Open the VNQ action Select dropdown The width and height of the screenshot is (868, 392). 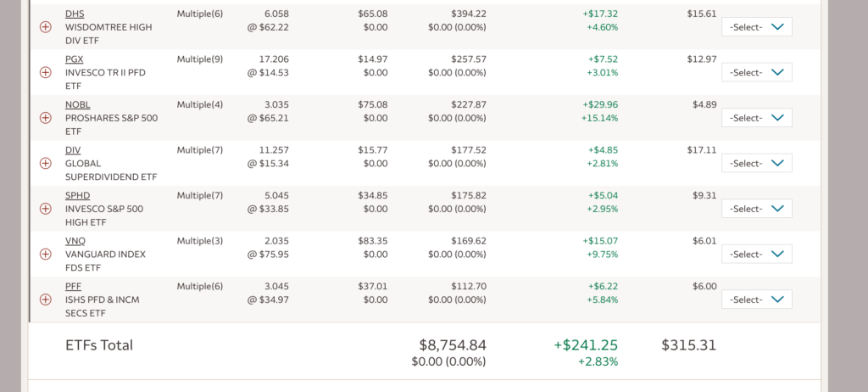tap(756, 254)
